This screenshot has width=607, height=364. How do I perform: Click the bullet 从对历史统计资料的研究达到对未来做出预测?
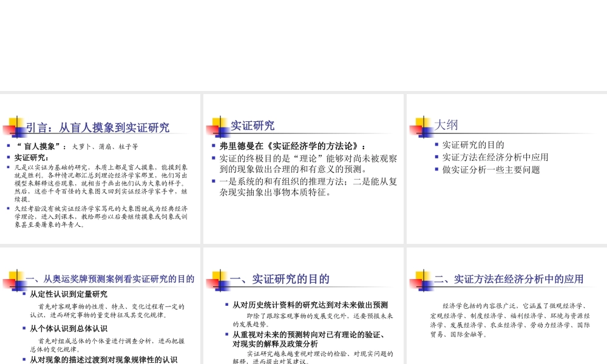(x=310, y=305)
